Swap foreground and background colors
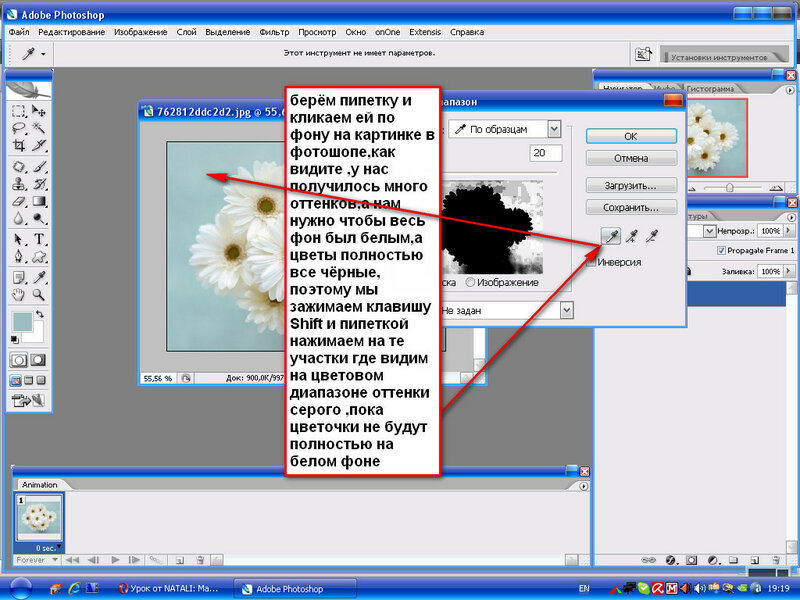 pos(39,314)
